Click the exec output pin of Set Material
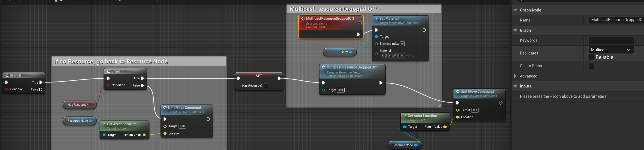Screen dimensions: 644x150 click(424, 30)
